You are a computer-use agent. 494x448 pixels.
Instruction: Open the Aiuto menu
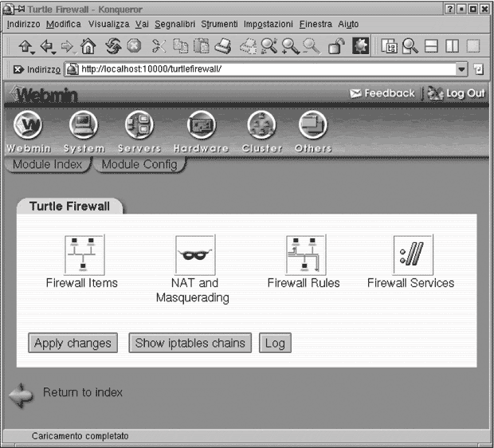348,24
